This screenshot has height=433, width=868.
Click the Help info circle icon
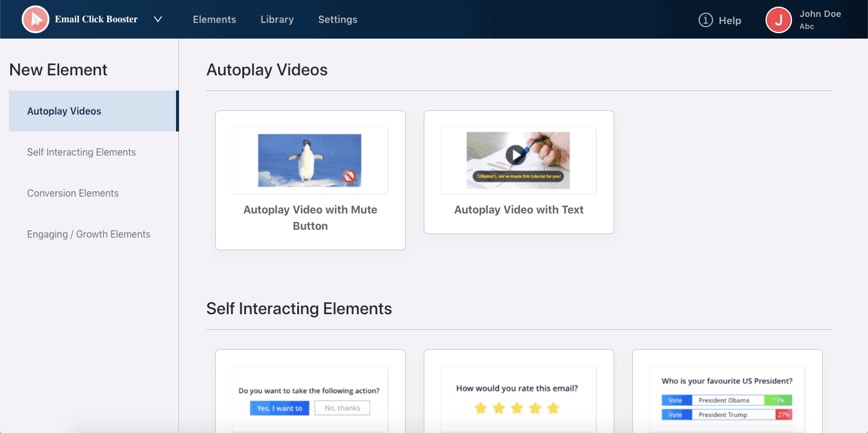tap(705, 20)
